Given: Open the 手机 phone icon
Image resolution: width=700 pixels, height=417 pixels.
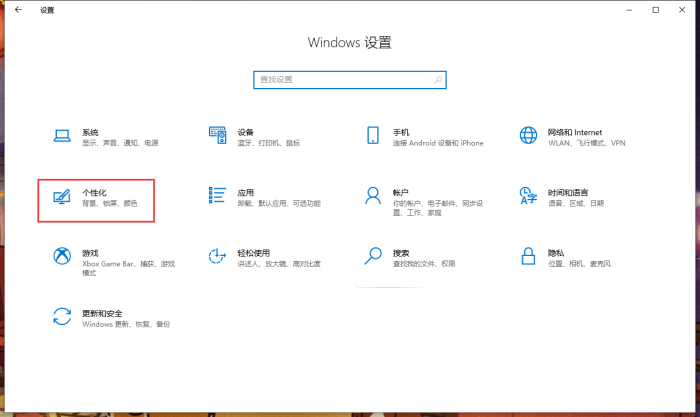Looking at the screenshot, I should tap(373, 136).
